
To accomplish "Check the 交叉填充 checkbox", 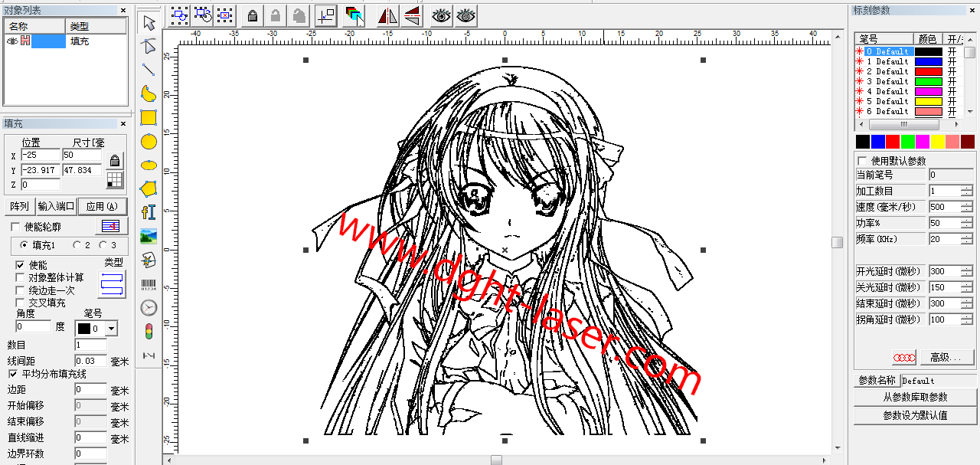I will [21, 303].
